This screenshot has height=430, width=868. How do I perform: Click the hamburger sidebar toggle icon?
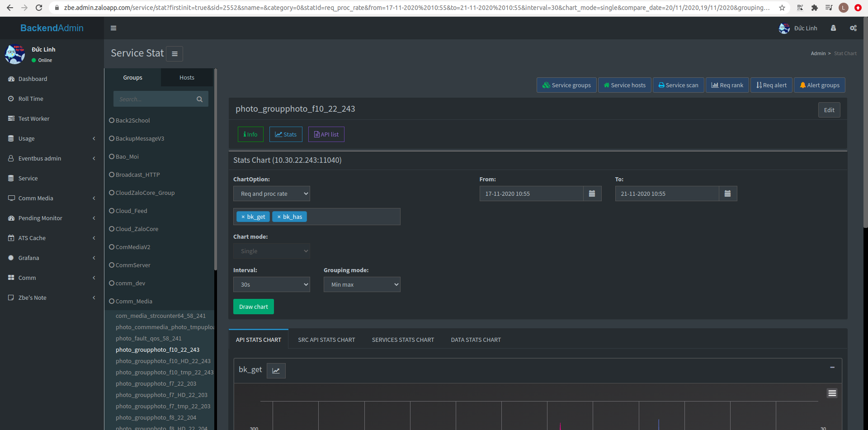pos(113,28)
